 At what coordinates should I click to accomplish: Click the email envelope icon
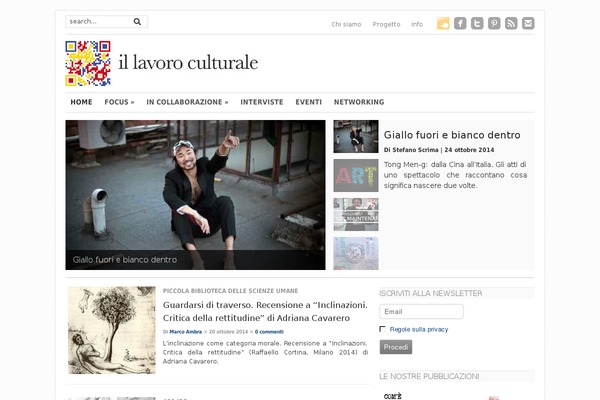point(528,23)
